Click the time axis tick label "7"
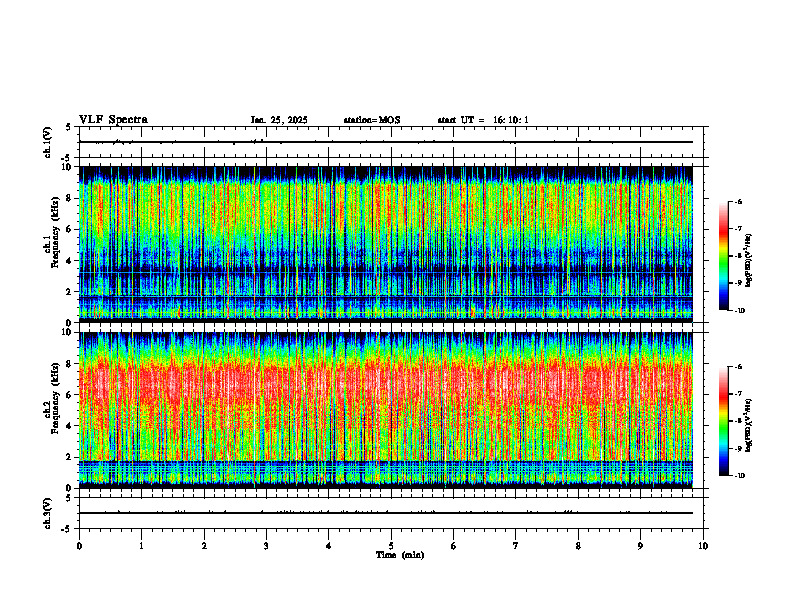 coord(516,546)
